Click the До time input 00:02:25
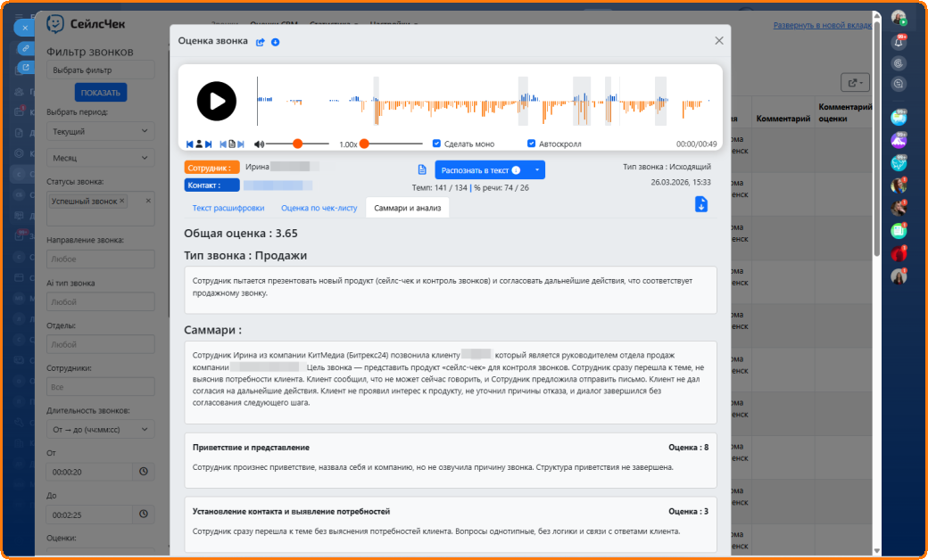Viewport: 928px width, 560px height. 89,515
